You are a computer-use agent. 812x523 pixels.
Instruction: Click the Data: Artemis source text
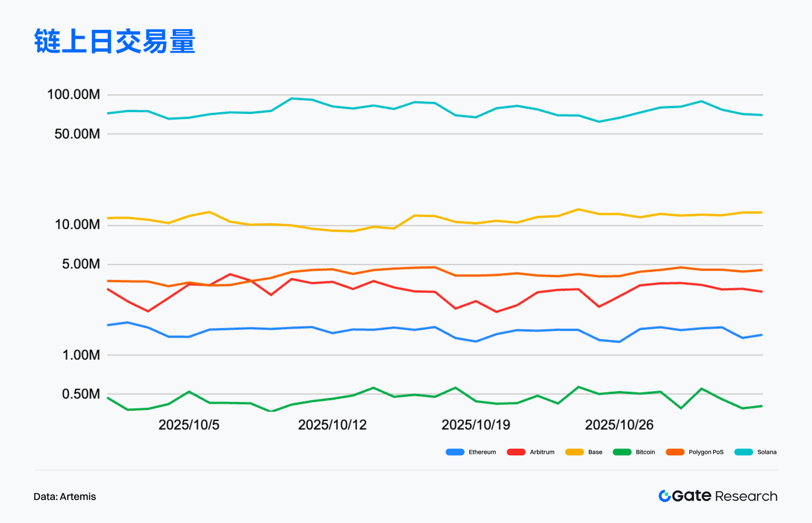(x=65, y=497)
